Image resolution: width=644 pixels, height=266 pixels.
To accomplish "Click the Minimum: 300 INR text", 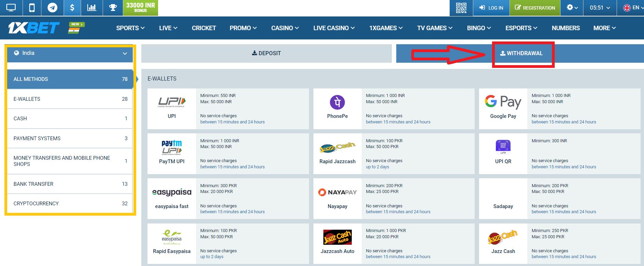I will (549, 141).
